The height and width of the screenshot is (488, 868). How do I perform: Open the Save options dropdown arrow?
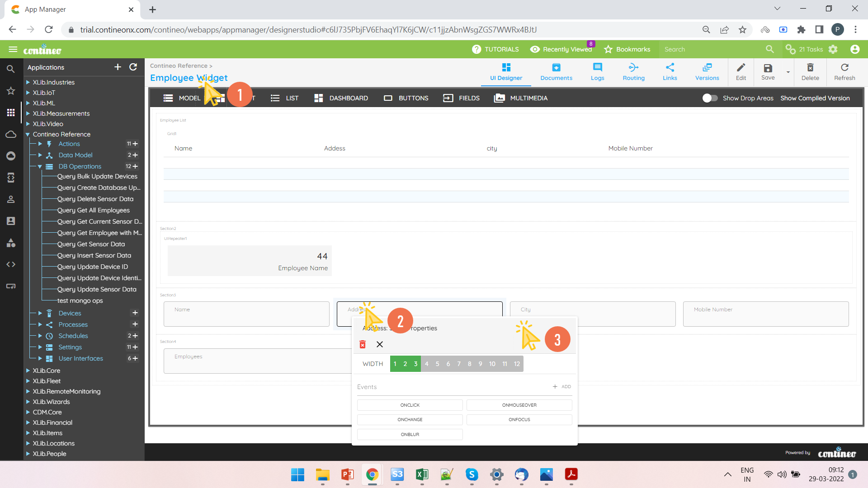[788, 72]
